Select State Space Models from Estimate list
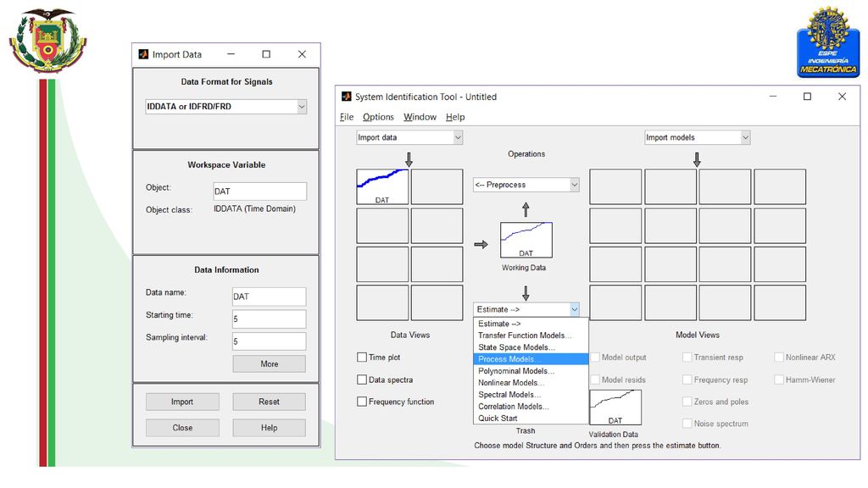Screen dimensions: 868x488 coord(531,347)
